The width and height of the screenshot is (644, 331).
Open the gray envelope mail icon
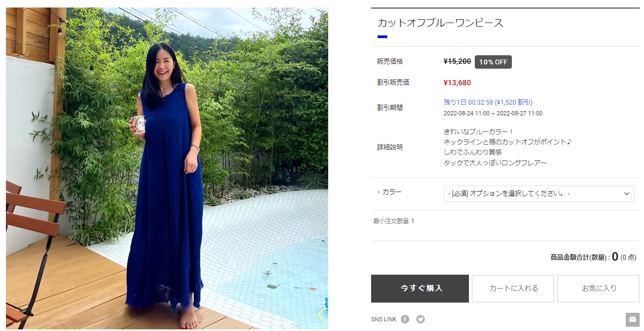click(x=633, y=320)
